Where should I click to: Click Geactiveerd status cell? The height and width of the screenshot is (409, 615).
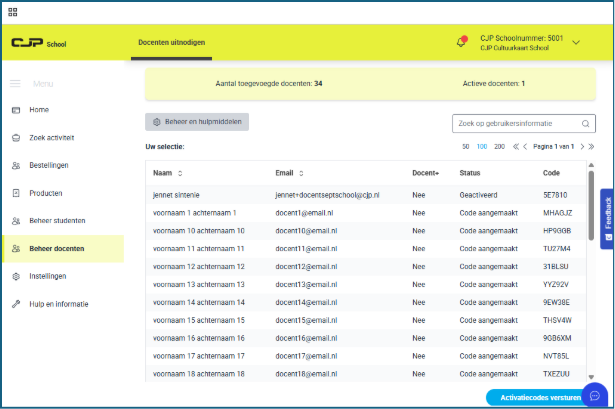click(x=478, y=195)
